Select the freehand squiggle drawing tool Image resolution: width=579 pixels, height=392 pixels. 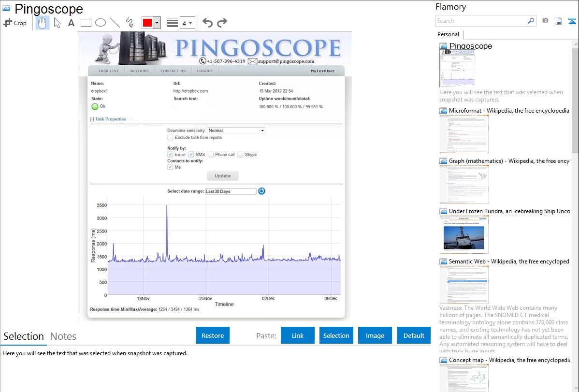click(130, 23)
